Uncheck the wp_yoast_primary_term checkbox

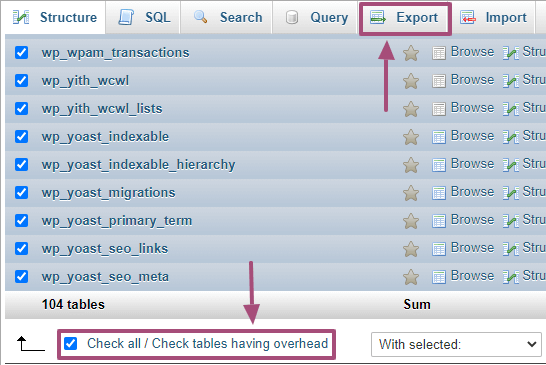click(x=22, y=220)
